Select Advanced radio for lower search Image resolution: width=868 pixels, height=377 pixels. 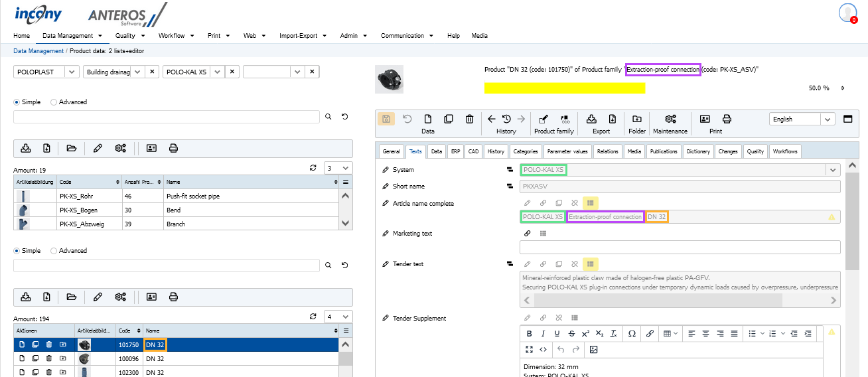54,251
